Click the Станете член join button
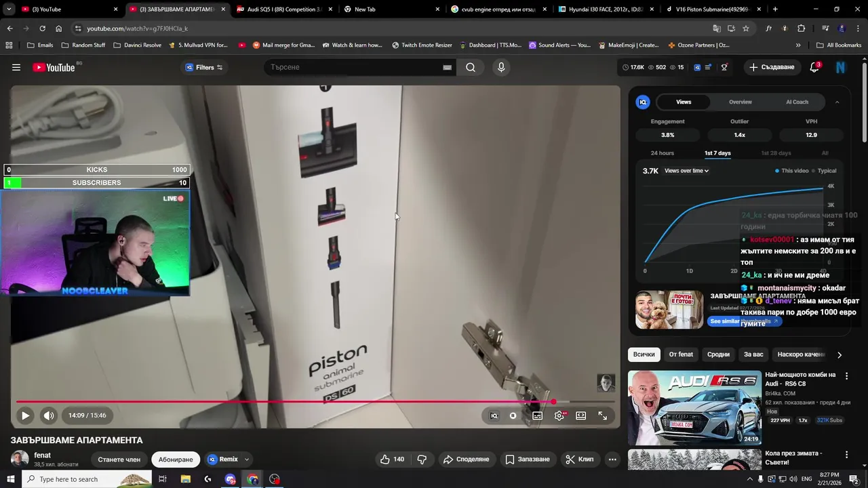The width and height of the screenshot is (868, 488). pos(119,460)
